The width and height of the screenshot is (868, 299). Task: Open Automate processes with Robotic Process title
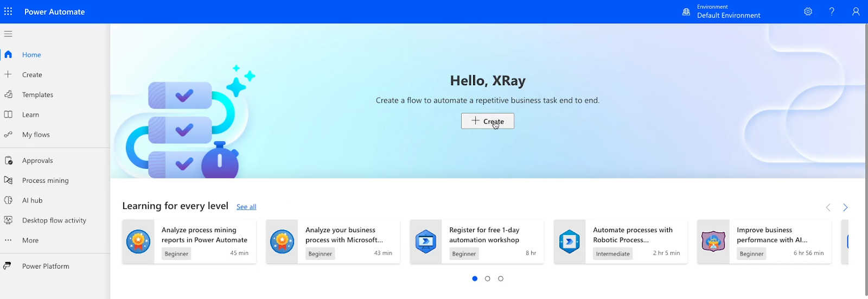pos(633,235)
